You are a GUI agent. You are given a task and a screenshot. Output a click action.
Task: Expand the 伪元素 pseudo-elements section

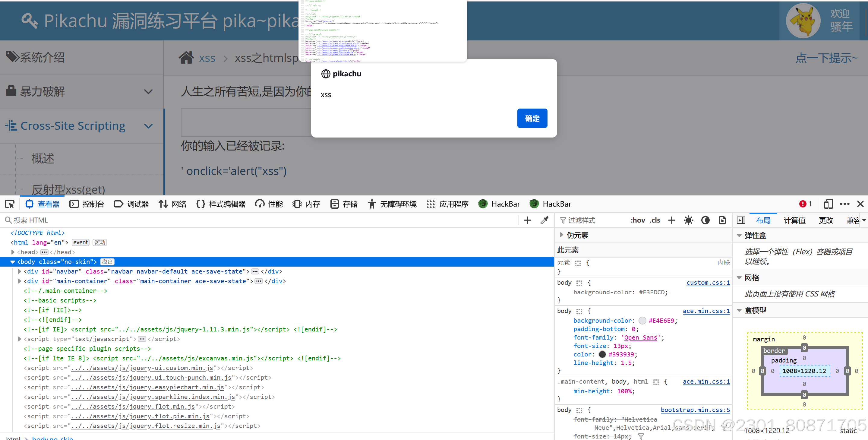[561, 235]
